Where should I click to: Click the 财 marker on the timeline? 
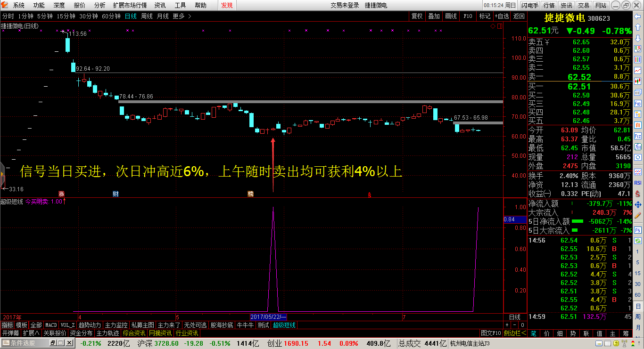click(116, 194)
